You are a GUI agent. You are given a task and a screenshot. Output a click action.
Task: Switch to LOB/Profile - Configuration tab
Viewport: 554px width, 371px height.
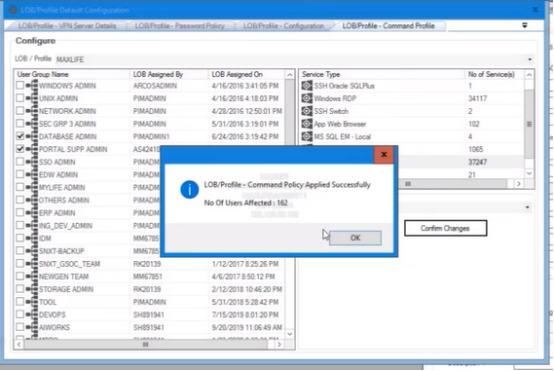(x=283, y=26)
